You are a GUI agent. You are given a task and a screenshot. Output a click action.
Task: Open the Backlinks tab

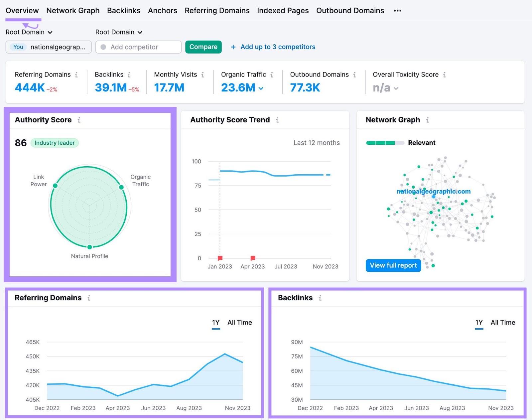(x=124, y=11)
